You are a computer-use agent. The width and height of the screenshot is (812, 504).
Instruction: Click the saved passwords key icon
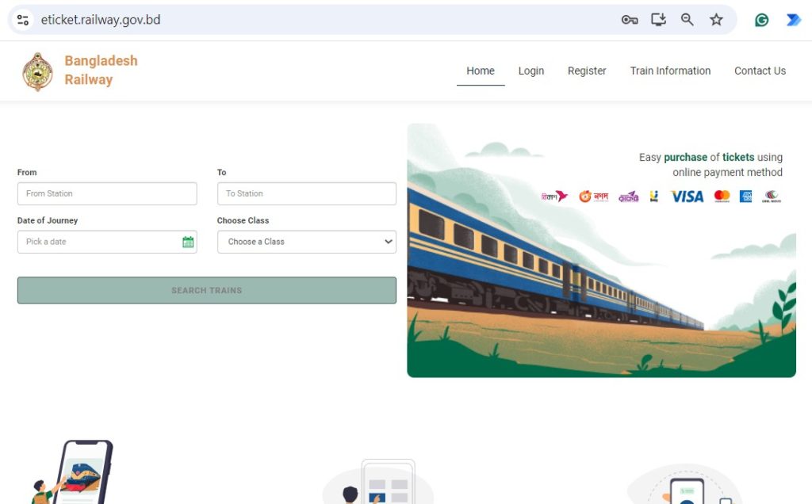pyautogui.click(x=630, y=20)
